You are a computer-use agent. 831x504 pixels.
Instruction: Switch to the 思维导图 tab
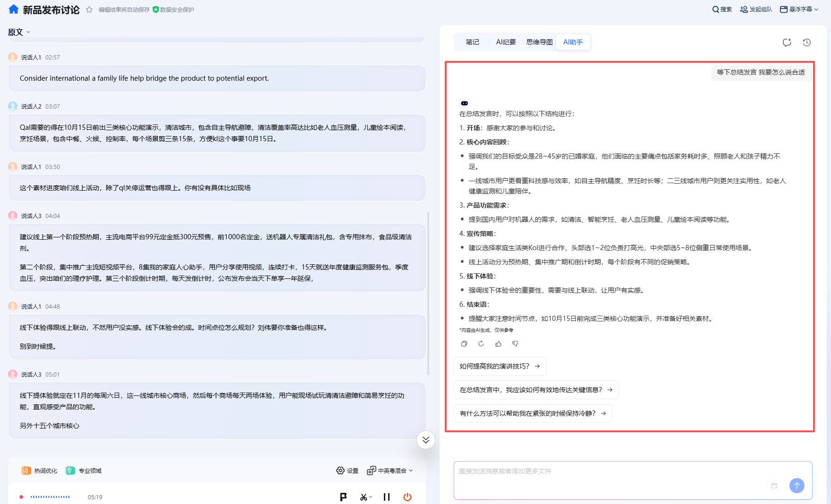click(539, 42)
